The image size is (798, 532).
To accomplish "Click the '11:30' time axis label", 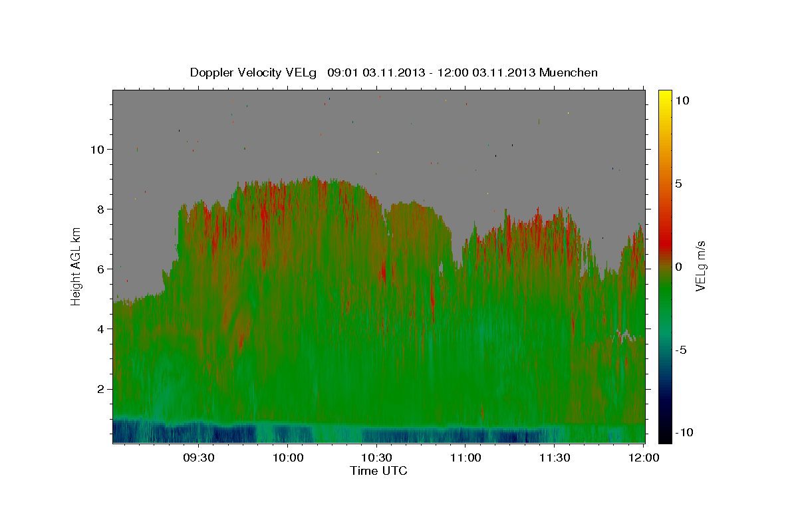I will point(555,458).
